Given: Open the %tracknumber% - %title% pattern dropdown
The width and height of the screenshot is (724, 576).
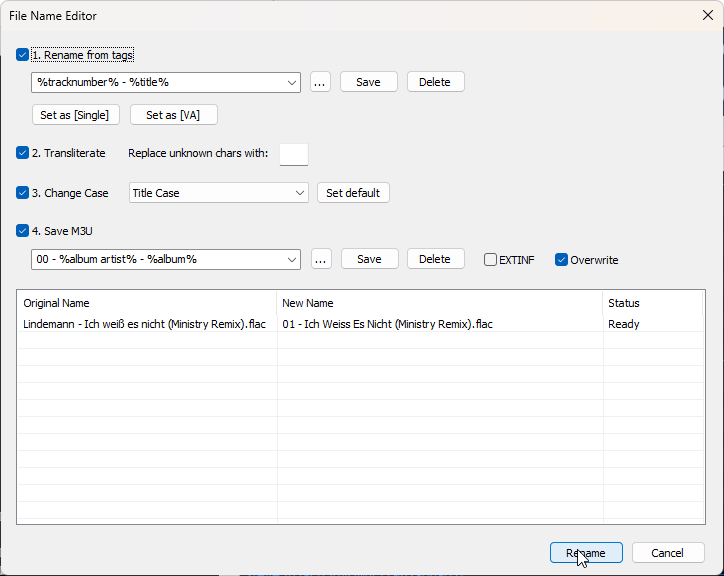Looking at the screenshot, I should 291,83.
